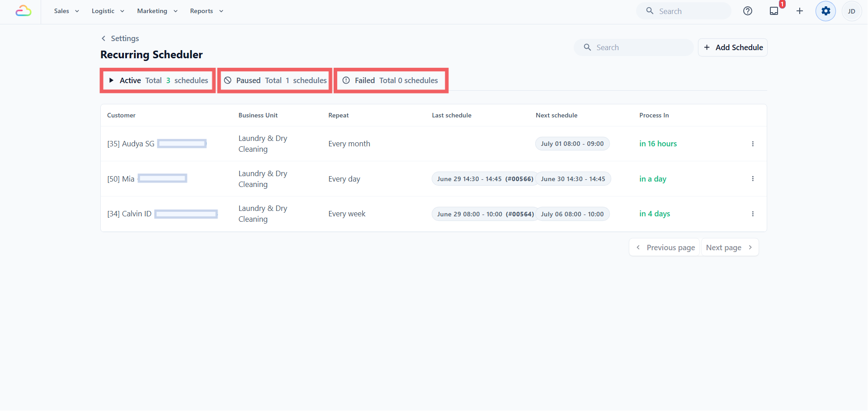This screenshot has height=411, width=868.
Task: Open row actions menu for Audya SG
Action: [753, 144]
